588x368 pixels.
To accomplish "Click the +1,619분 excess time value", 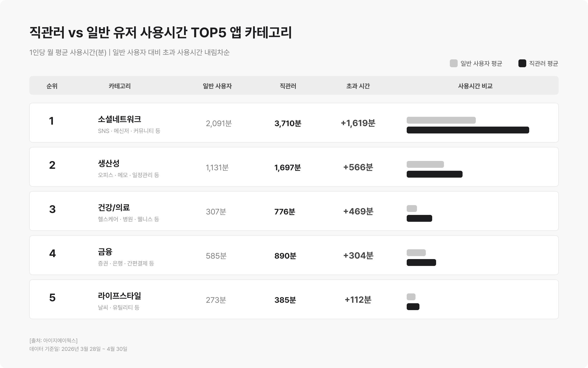I will coord(358,123).
